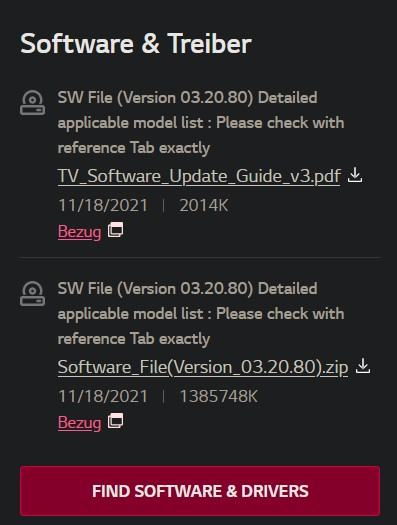This screenshot has width=397, height=525.
Task: Select first SW File description above PDF link
Action: (x=201, y=123)
